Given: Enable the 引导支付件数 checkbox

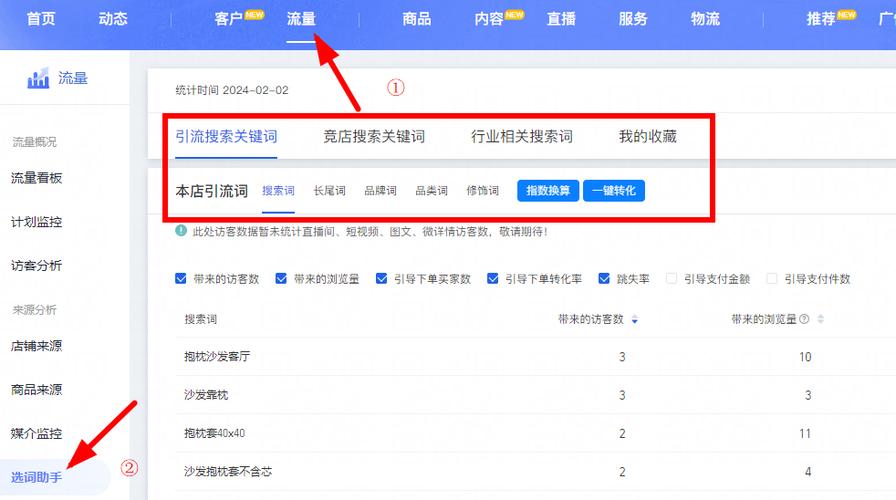Looking at the screenshot, I should (772, 278).
